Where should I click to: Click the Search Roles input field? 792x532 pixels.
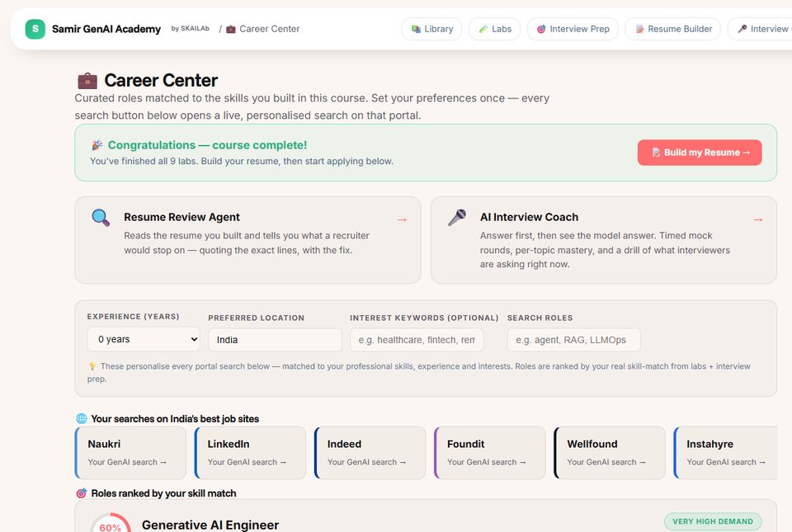(574, 340)
